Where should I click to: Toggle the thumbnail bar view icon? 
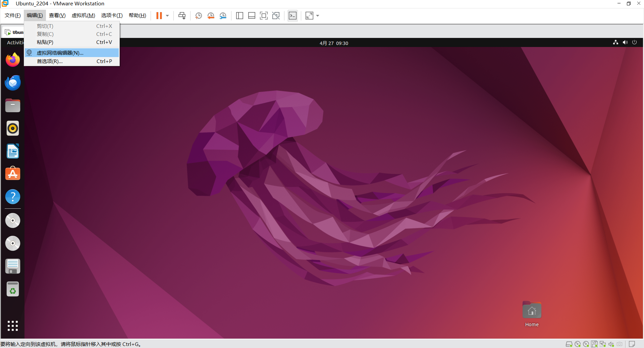coord(252,16)
